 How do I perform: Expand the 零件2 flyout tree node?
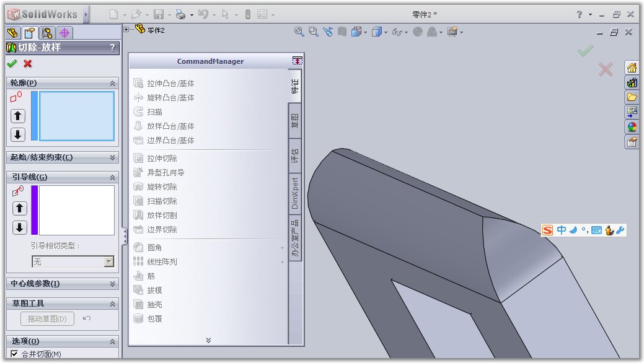(x=126, y=29)
